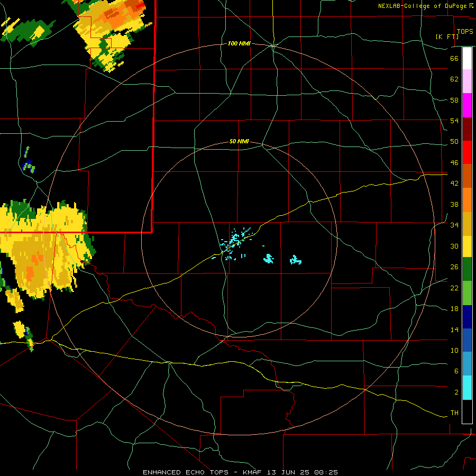Click the "100 NMI" range ring label
The height and width of the screenshot is (476, 476).
coord(239,44)
